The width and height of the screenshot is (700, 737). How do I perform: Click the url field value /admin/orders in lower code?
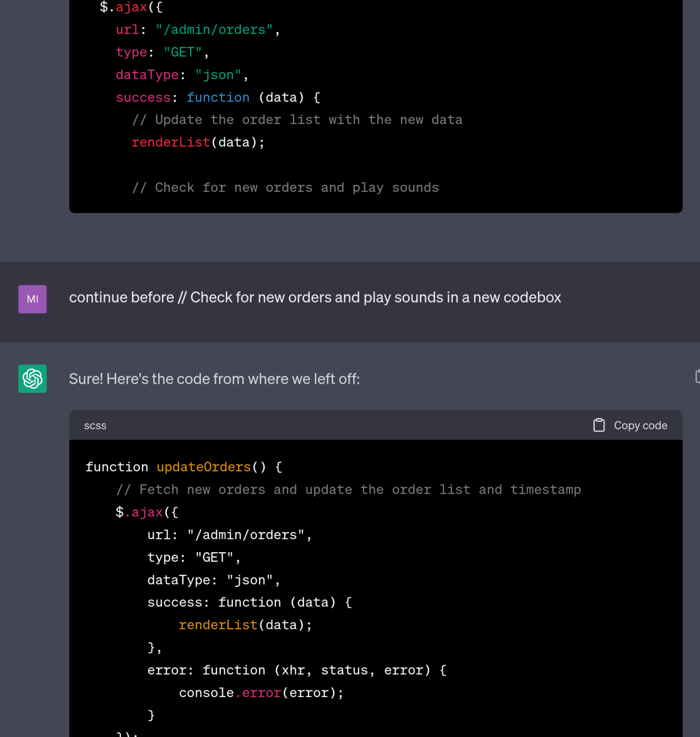tap(248, 535)
